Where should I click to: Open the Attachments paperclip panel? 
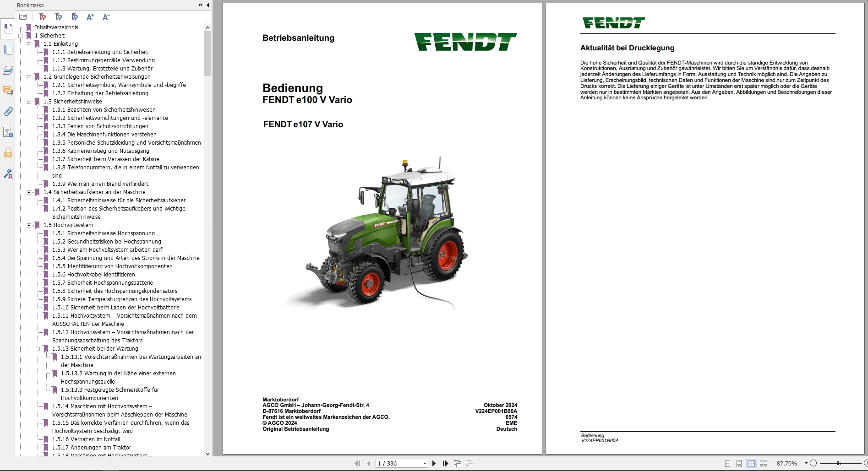[x=8, y=111]
